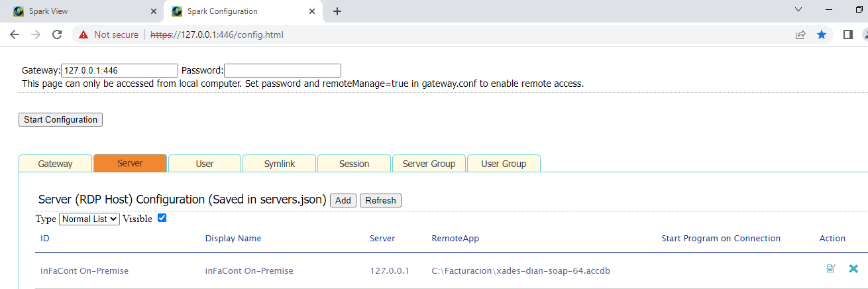Click the ID column header
The width and height of the screenshot is (868, 289).
(45, 239)
